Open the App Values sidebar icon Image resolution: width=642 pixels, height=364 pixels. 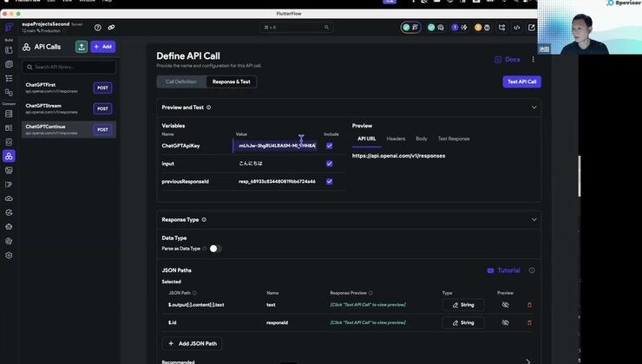point(9,142)
